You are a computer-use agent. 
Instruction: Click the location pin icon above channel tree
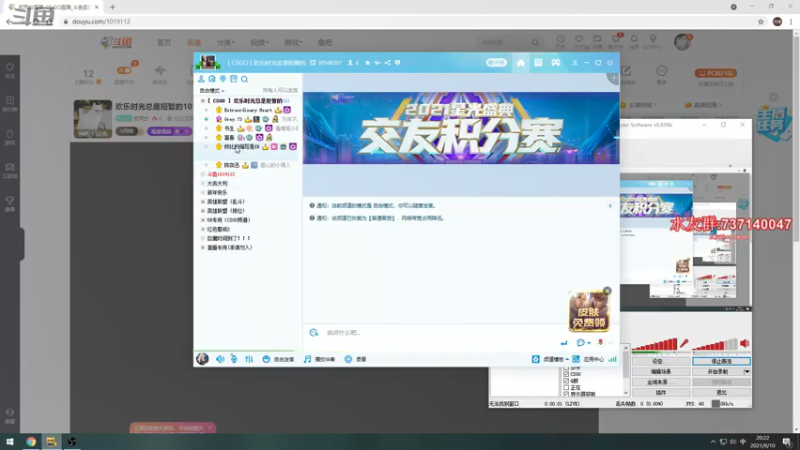click(x=222, y=79)
